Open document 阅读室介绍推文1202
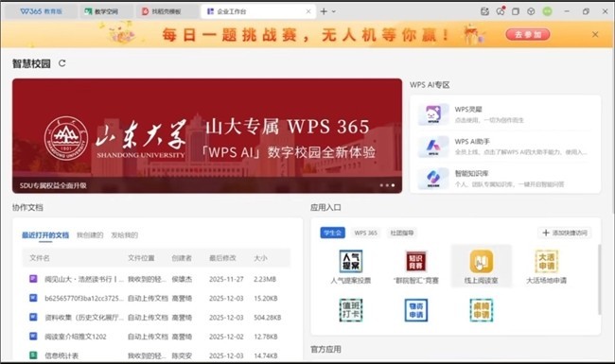Viewport: 615px width, 364px height. pos(76,337)
